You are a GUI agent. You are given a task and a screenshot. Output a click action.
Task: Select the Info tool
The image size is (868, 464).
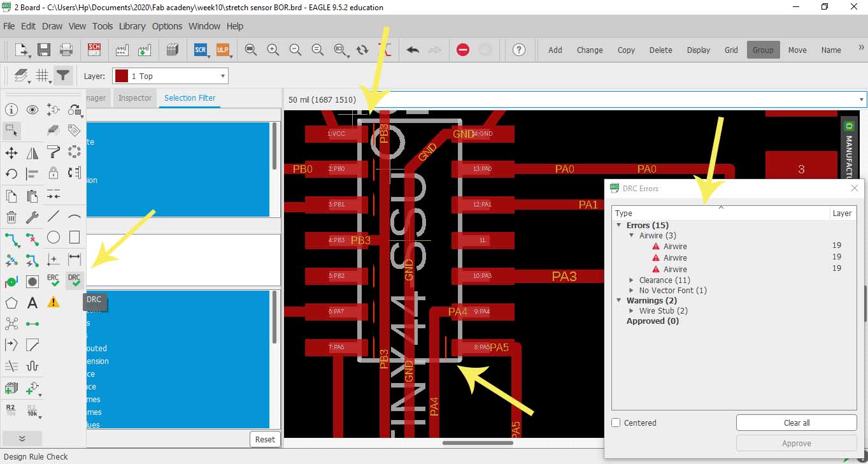click(x=11, y=110)
